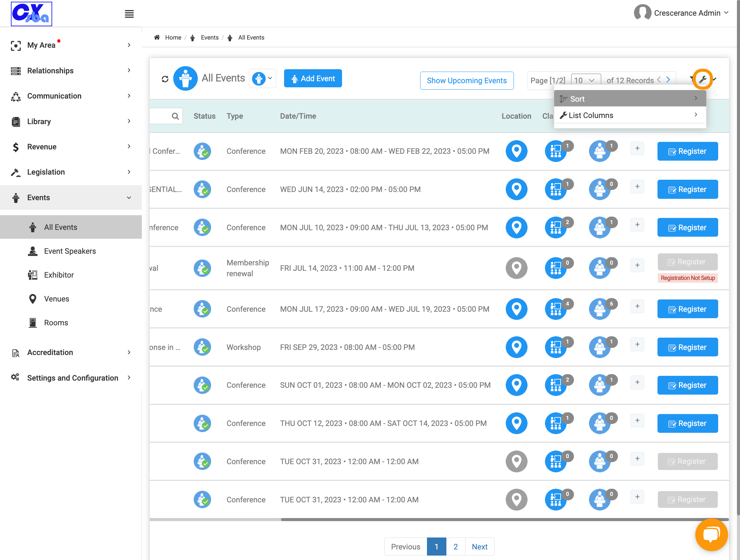Open Exhibitor in sidebar
740x560 pixels.
click(x=59, y=275)
